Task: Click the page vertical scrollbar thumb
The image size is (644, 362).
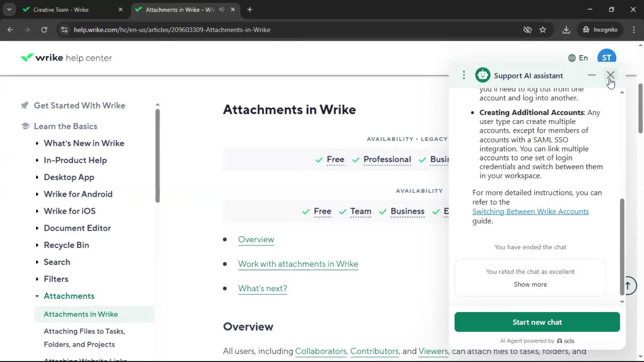Action: click(x=640, y=108)
